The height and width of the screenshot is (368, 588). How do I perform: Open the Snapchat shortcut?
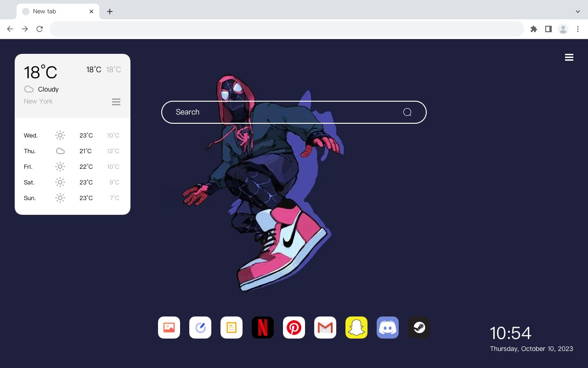coord(356,328)
